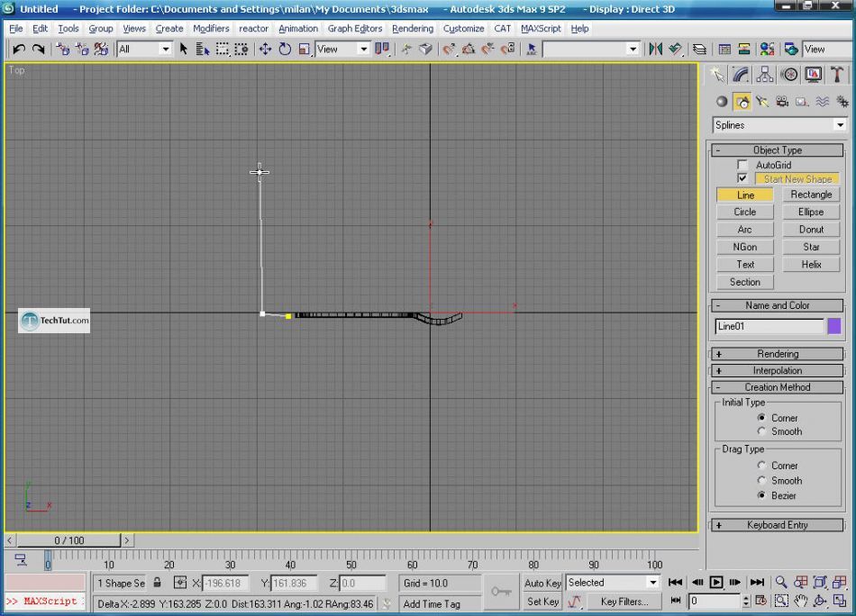This screenshot has width=856, height=616.
Task: Open the Animation menu
Action: pyautogui.click(x=298, y=29)
